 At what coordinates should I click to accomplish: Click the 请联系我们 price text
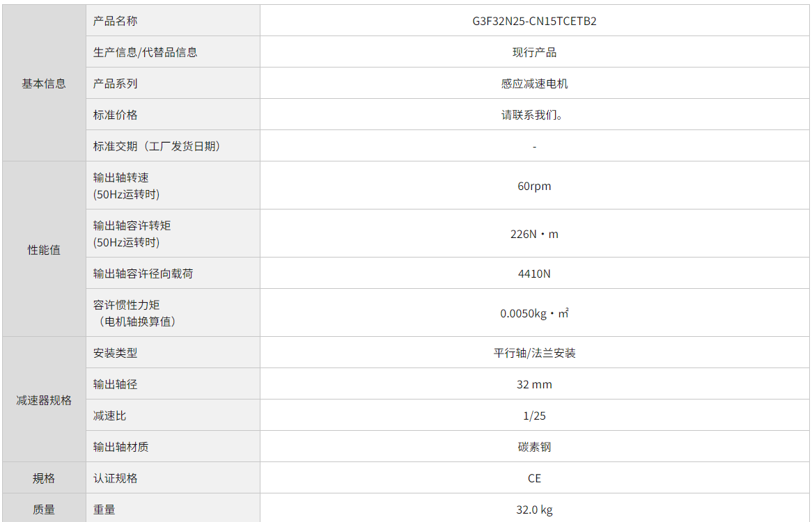click(x=532, y=115)
